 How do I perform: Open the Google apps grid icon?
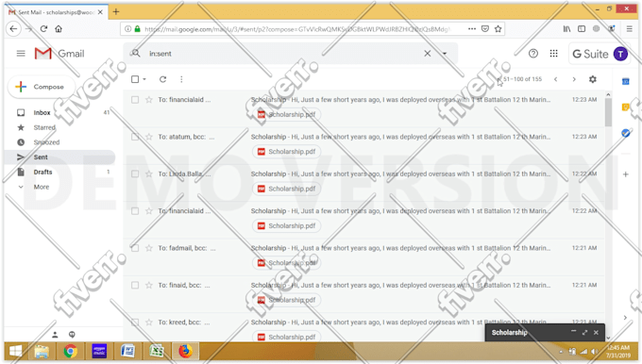click(x=553, y=54)
